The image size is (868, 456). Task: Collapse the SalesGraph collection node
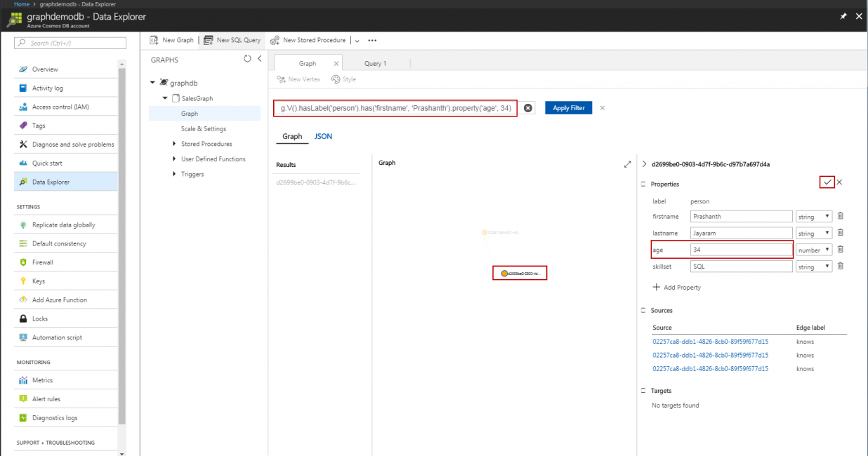coord(166,98)
